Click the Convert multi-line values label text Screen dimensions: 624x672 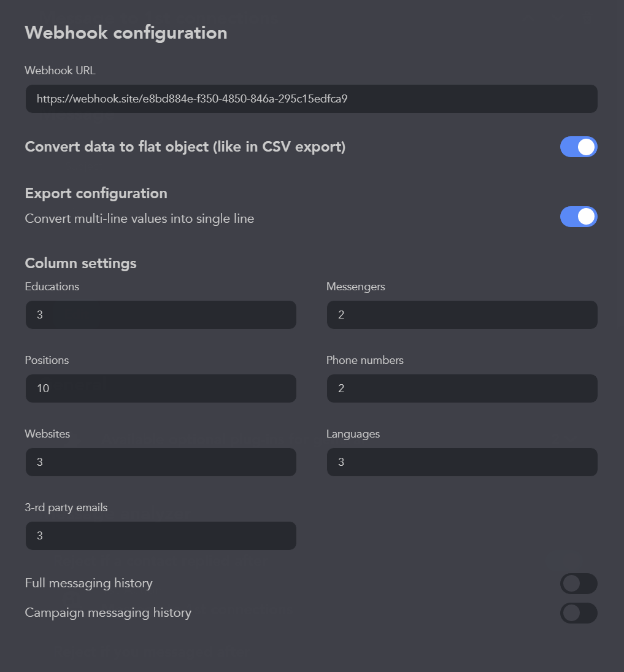(x=139, y=218)
